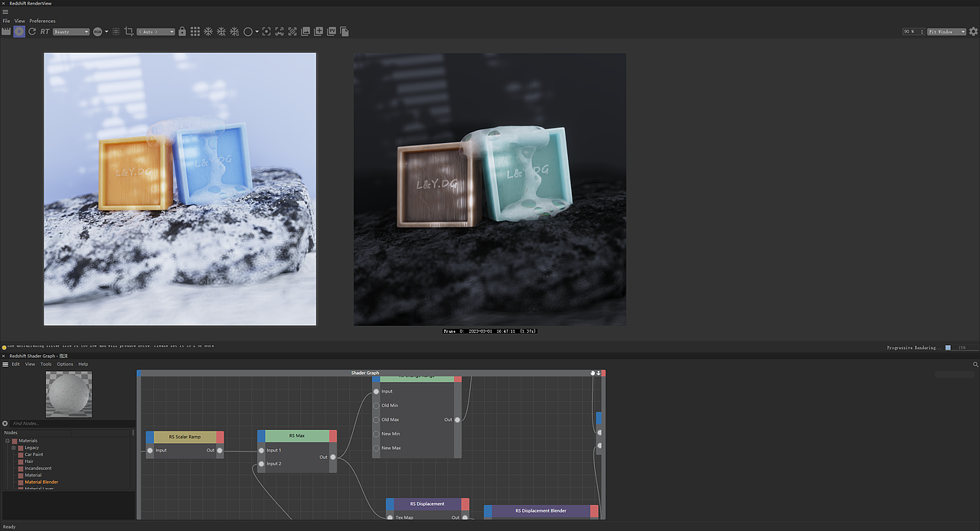Click the left bright snapshot render image
980x531 pixels.
coord(180,189)
